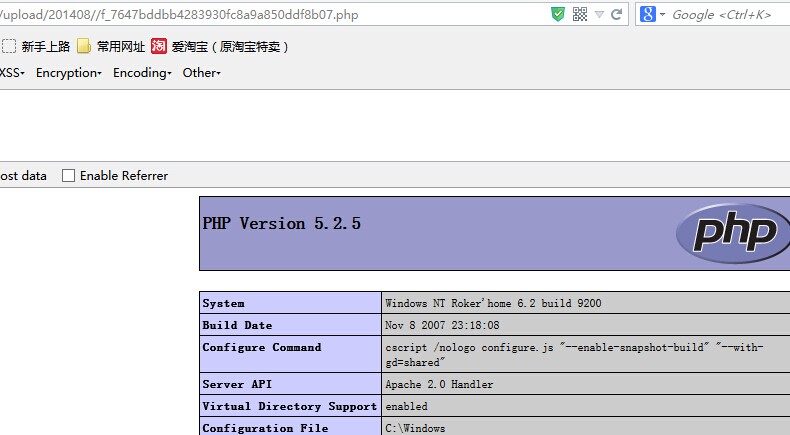Select the Virtual Directory Support row label
Screen dimensions: 790x435
click(290, 406)
